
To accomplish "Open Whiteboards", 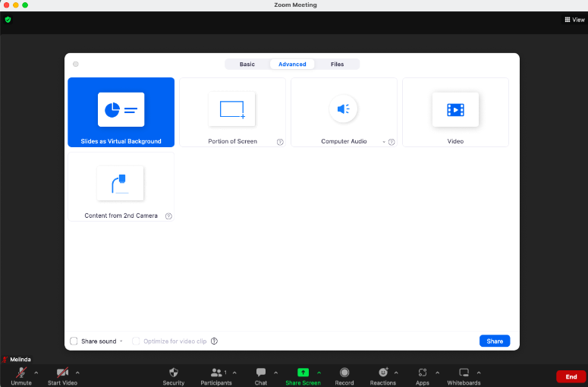I will coord(464,376).
